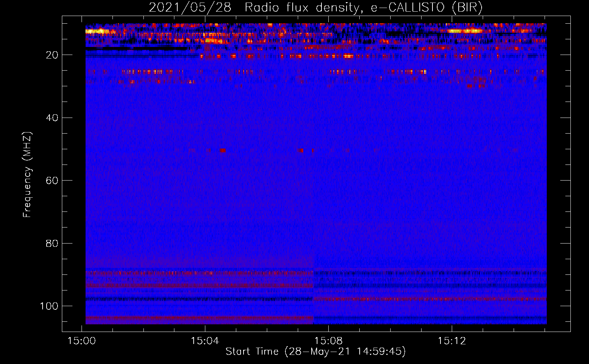Image resolution: width=589 pixels, height=364 pixels.
Task: Click the date "2021/05/28" in the title
Action: pyautogui.click(x=190, y=8)
